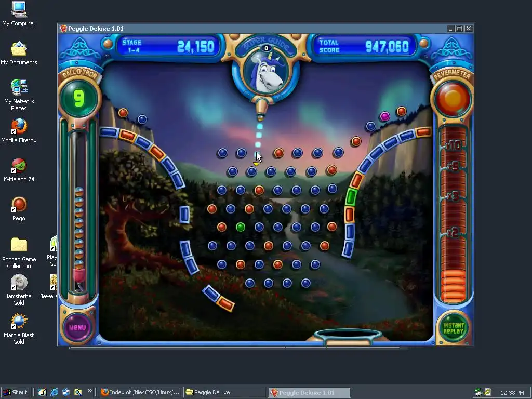Click the green power-up peg
Image resolution: width=532 pixels, height=399 pixels.
click(240, 227)
